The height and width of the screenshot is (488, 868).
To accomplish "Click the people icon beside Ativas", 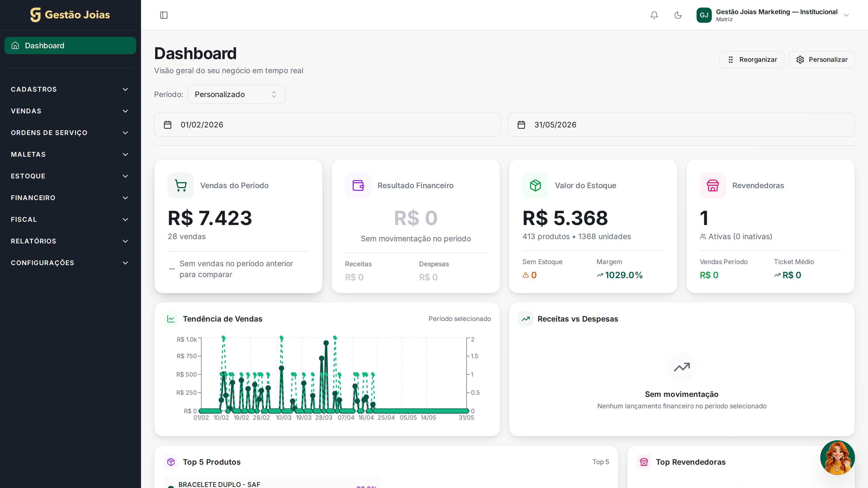I will (703, 237).
